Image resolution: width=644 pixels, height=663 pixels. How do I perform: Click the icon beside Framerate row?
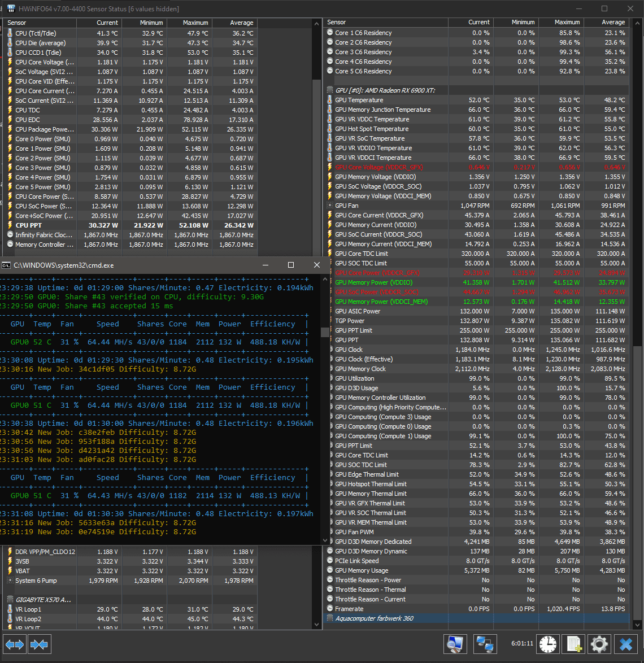330,608
